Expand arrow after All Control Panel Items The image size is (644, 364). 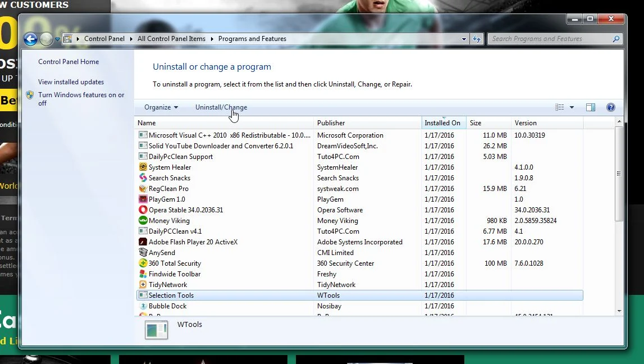click(212, 39)
